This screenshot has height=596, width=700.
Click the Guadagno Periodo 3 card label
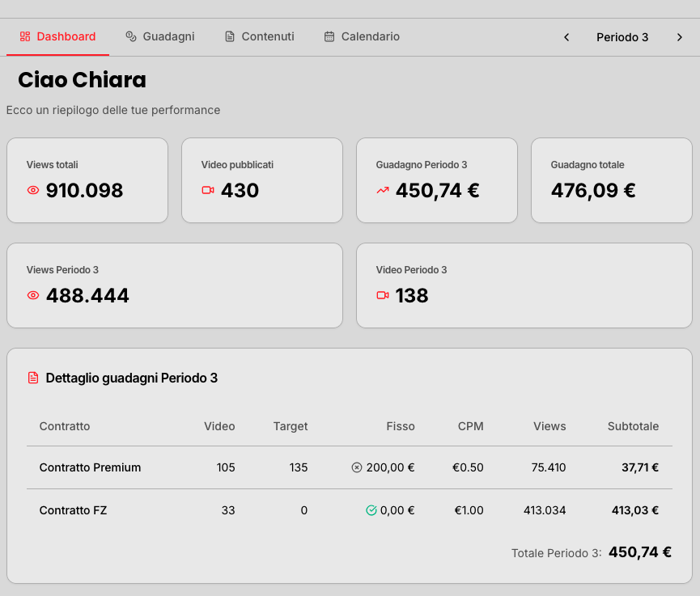[x=422, y=165]
